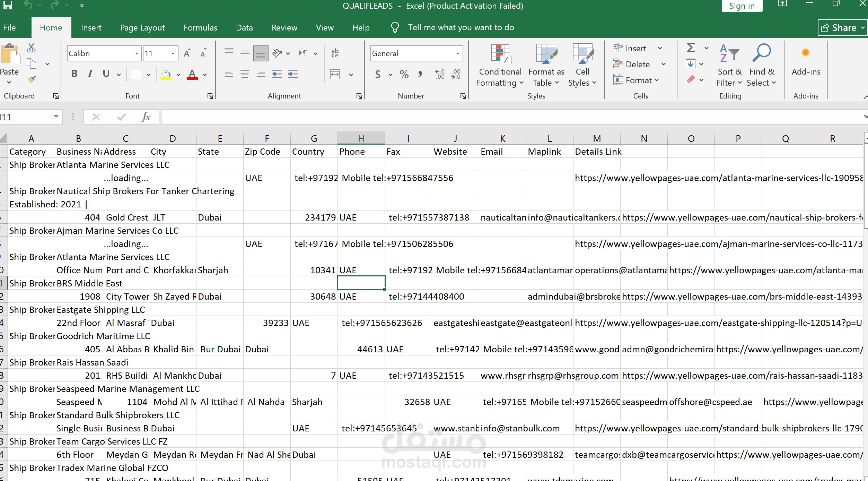Decrease font size with smaller A icon
Image resolution: width=868 pixels, height=481 pixels.
point(203,53)
